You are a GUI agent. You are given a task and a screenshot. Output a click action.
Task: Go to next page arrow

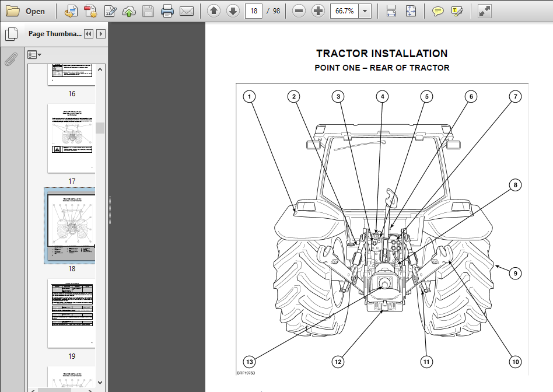tap(233, 11)
